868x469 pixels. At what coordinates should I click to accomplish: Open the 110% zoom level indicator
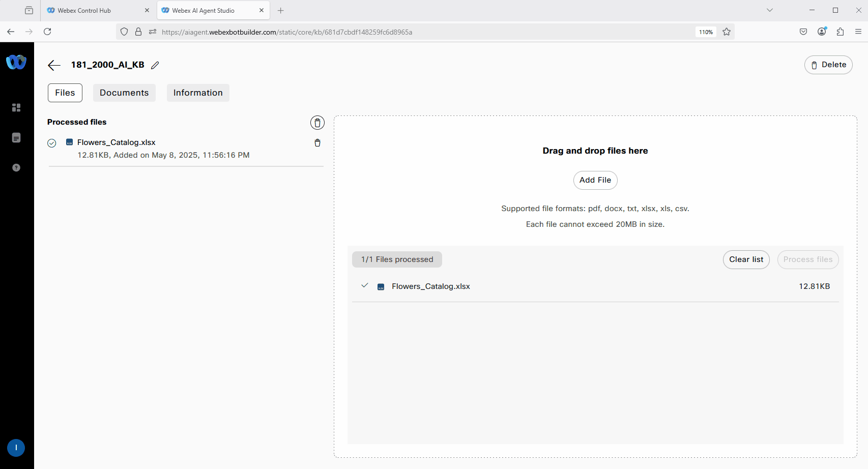tap(705, 32)
